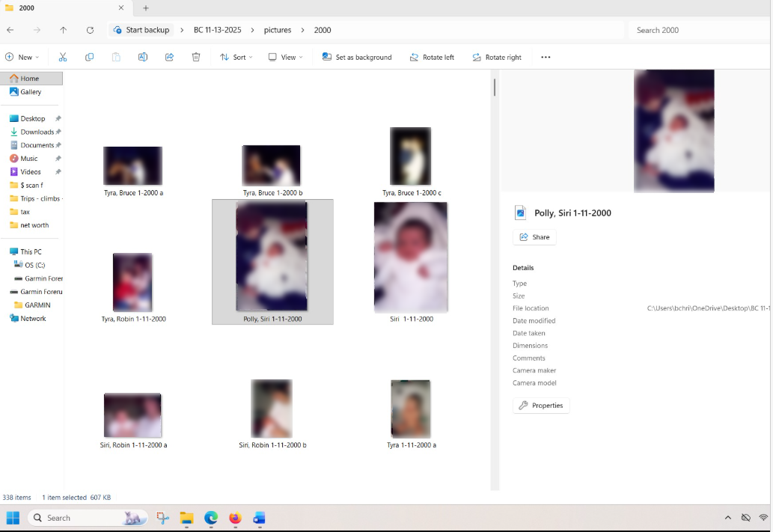This screenshot has height=532, width=773.
Task: Open Windows Start menu
Action: click(13, 518)
